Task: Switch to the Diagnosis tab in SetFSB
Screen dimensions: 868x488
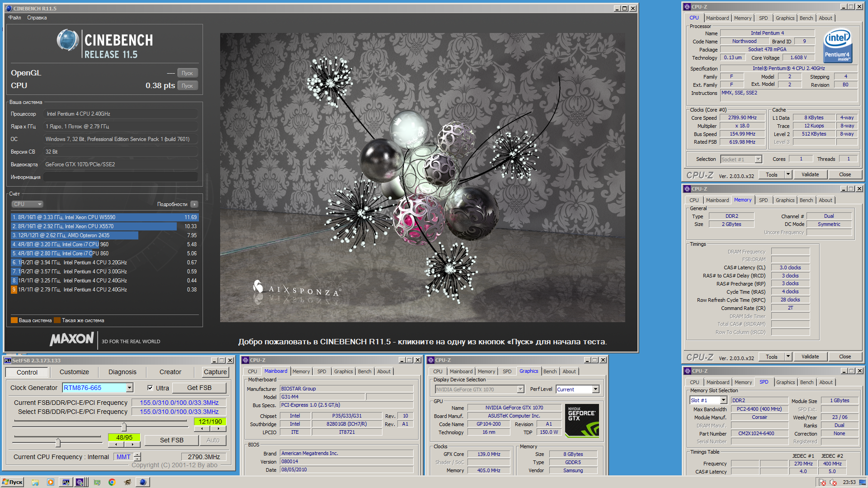Action: click(x=122, y=372)
